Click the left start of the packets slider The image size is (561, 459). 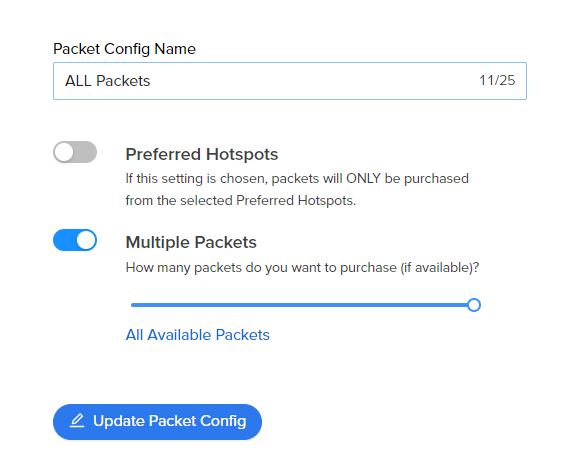(x=132, y=305)
